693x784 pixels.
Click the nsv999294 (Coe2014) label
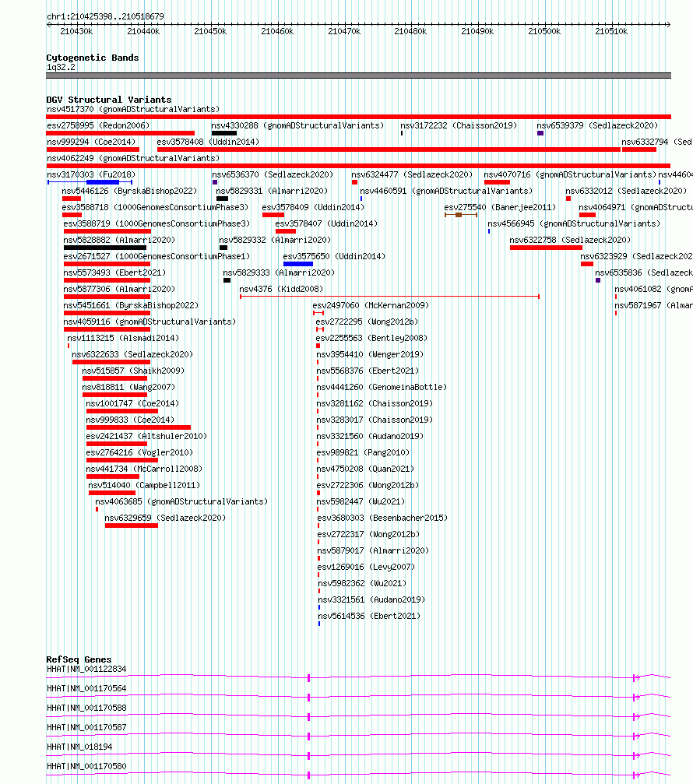91,142
